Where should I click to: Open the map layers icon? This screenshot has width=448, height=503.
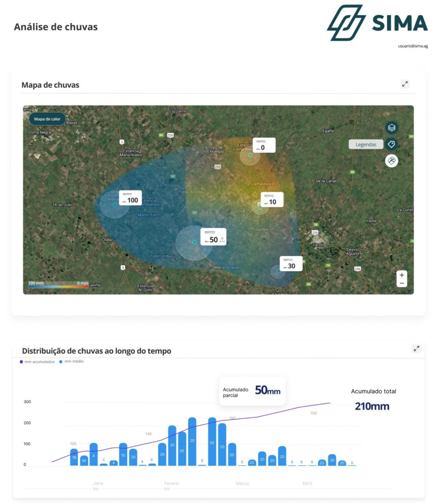point(392,128)
